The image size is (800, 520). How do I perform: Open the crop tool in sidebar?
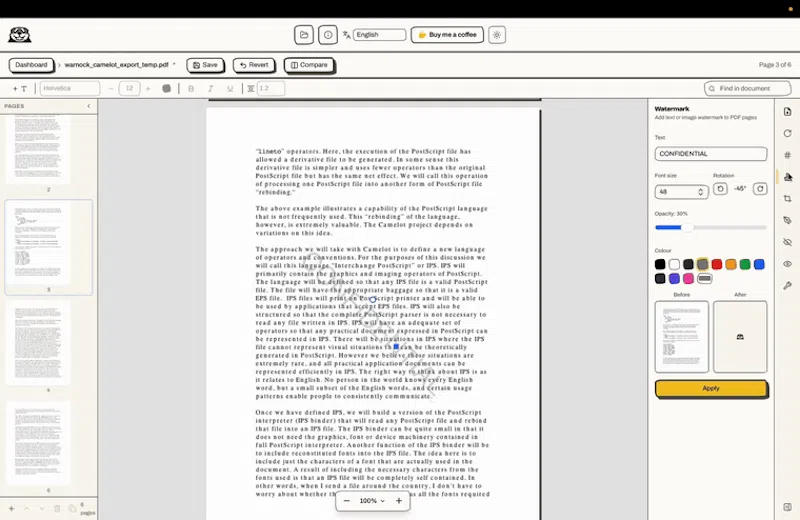(x=788, y=199)
